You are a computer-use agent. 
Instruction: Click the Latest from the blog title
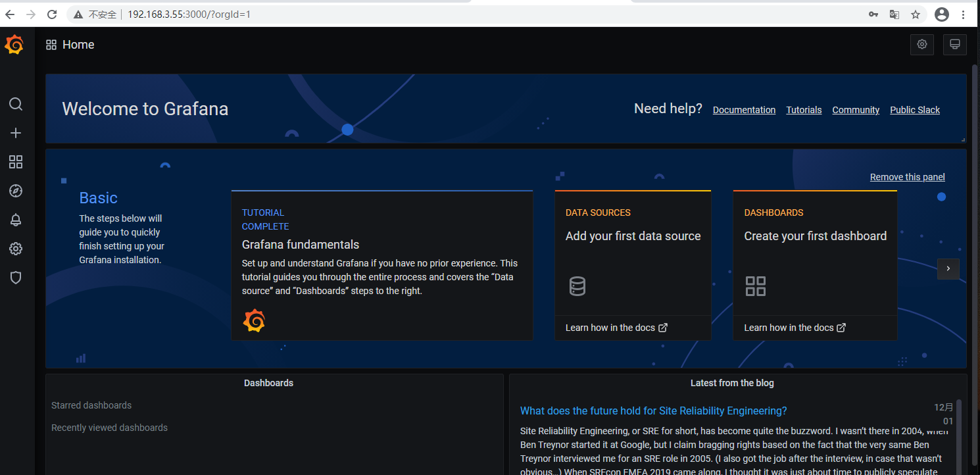coord(732,383)
